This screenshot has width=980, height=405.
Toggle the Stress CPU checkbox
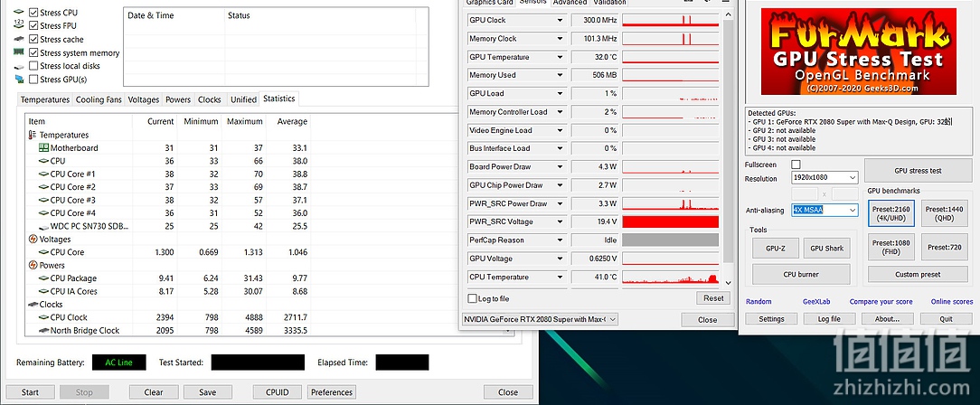pyautogui.click(x=33, y=13)
